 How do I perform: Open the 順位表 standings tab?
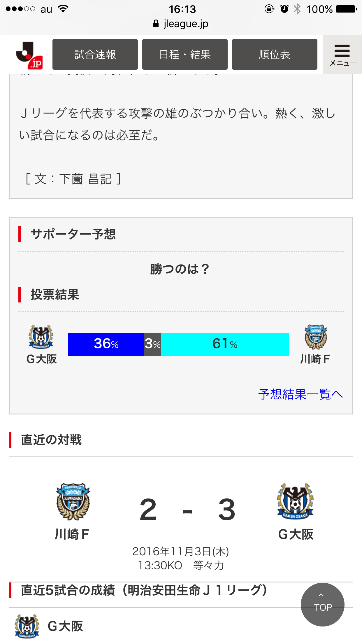(275, 55)
